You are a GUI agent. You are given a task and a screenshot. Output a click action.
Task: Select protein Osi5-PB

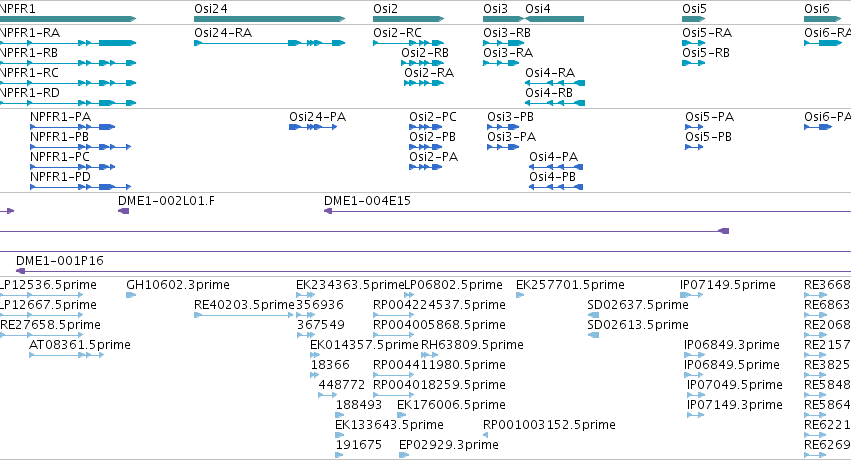point(694,147)
